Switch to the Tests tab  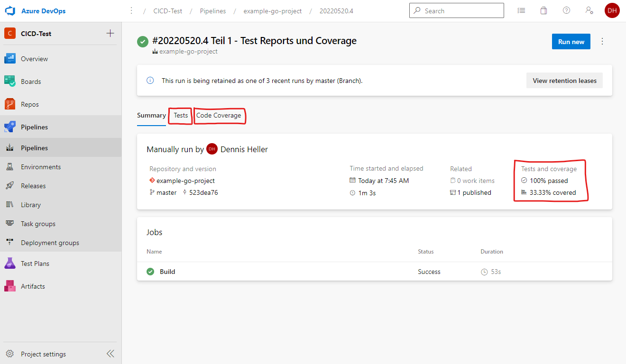[180, 115]
